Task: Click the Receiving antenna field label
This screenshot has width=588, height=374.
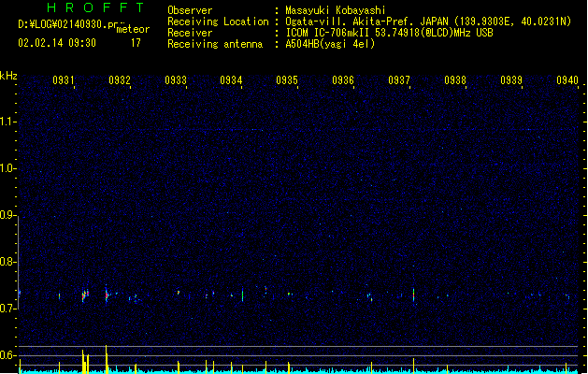Action: (215, 44)
